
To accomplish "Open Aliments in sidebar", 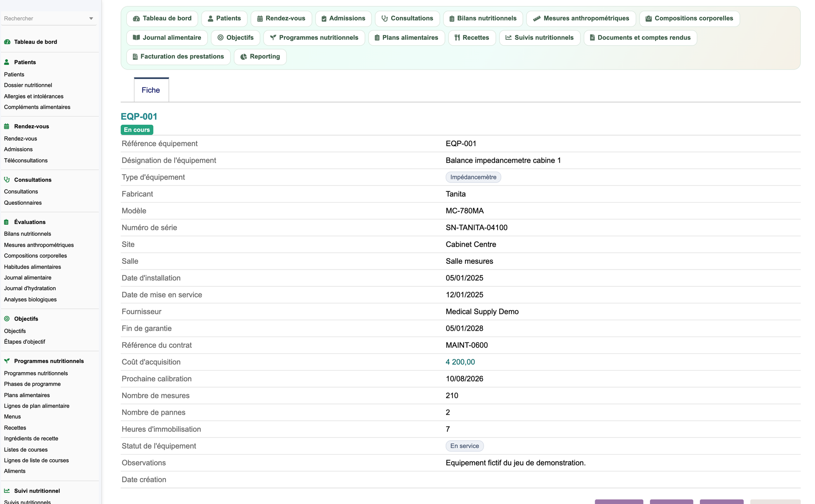I will pyautogui.click(x=15, y=471).
